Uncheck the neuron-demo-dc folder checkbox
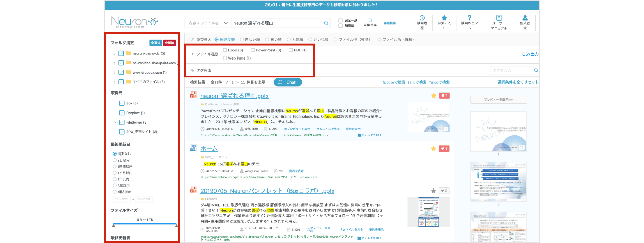The width and height of the screenshot is (644, 243). 121,53
